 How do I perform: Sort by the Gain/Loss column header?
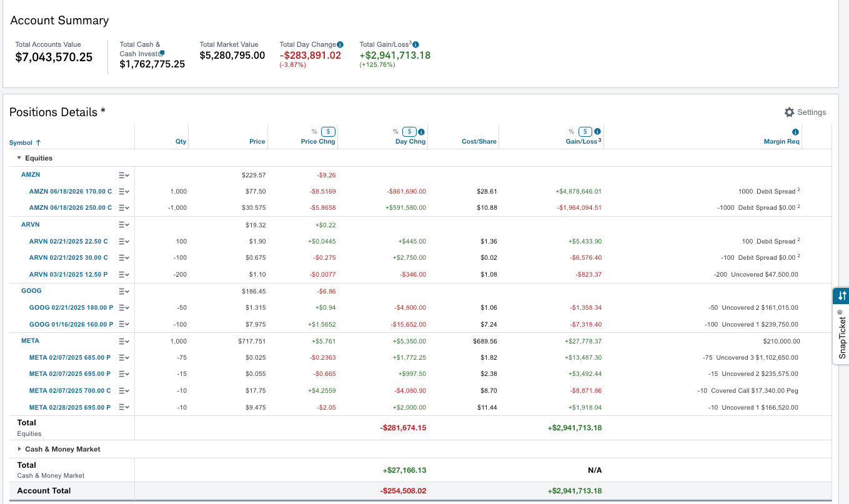tap(581, 142)
